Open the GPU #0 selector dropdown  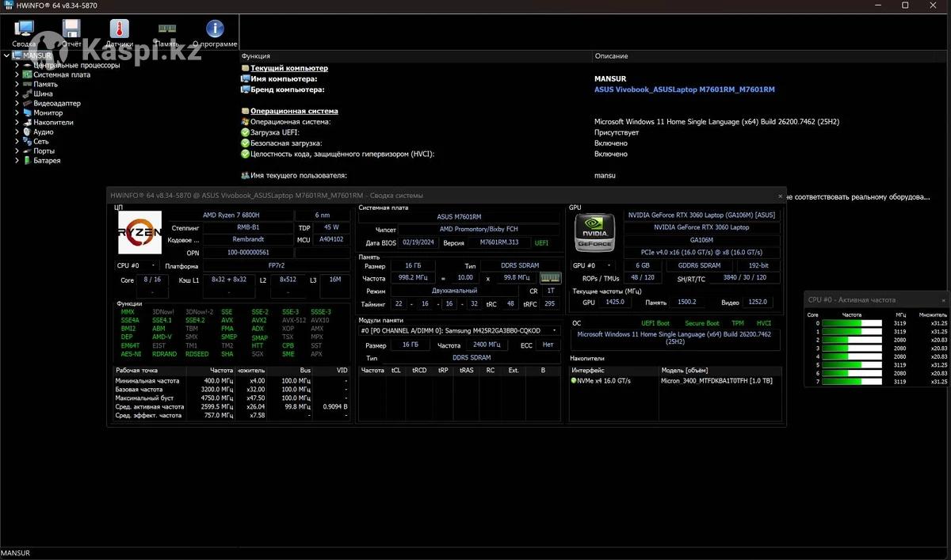pyautogui.click(x=608, y=265)
